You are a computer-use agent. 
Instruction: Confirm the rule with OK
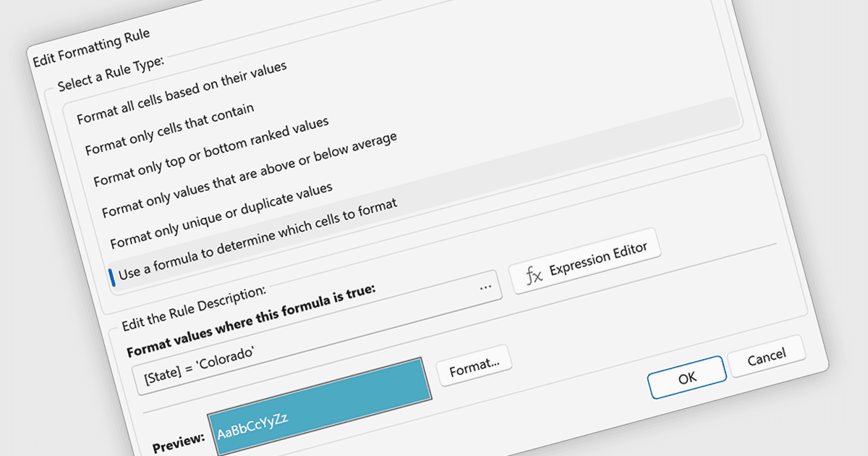click(687, 377)
